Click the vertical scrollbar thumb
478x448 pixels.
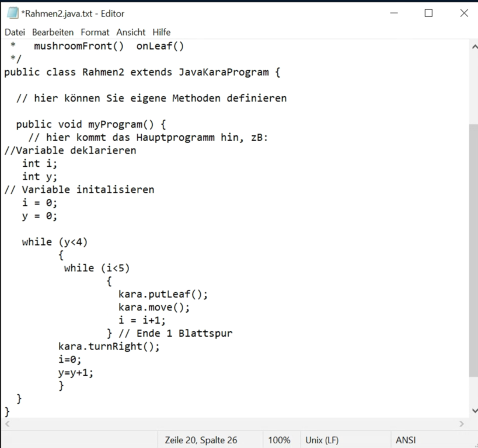tap(473, 251)
